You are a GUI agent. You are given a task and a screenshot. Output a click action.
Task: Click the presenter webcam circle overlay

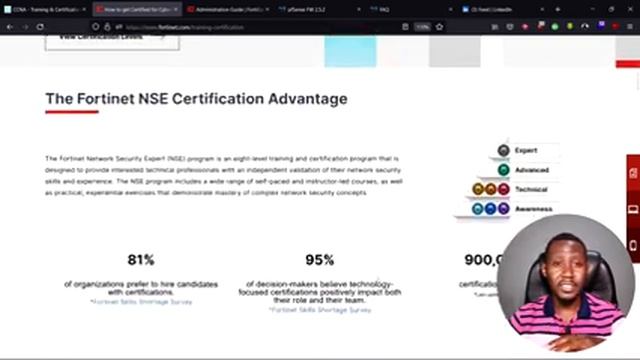point(566,283)
